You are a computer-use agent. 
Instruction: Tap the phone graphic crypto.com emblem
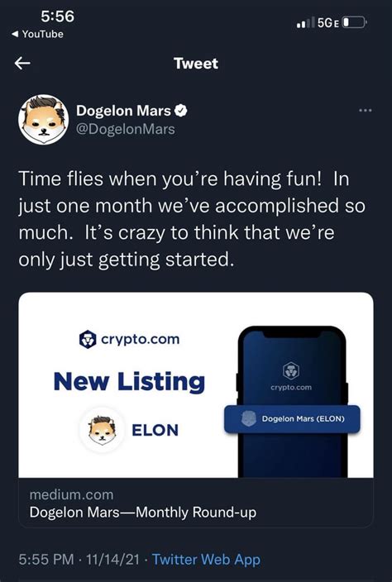291,370
